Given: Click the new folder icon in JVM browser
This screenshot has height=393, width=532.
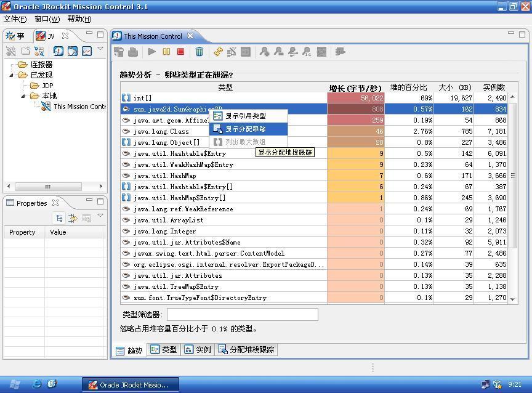Looking at the screenshot, I should coord(25,51).
